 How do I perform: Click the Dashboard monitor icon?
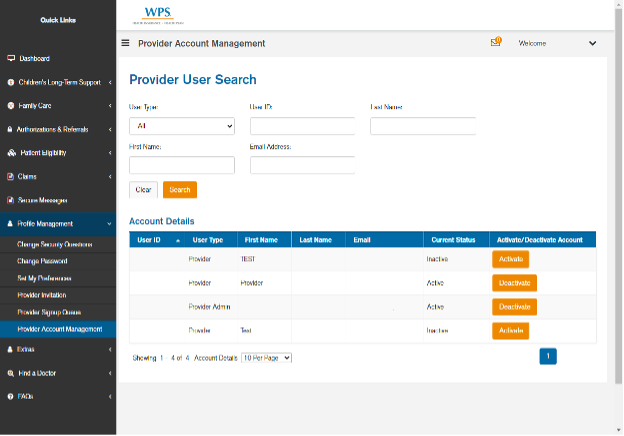point(11,59)
